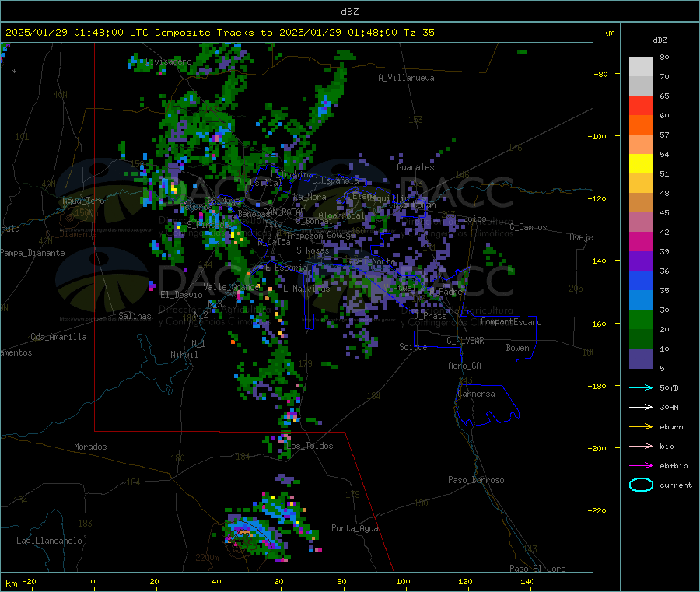This screenshot has height=592, width=700.
Task: Click the G_Campos map label
Action: coord(528,227)
